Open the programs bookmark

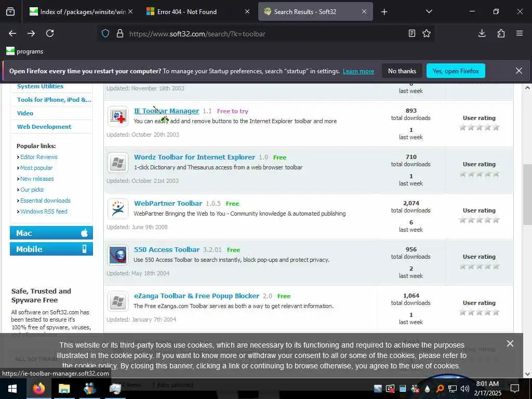click(x=25, y=51)
